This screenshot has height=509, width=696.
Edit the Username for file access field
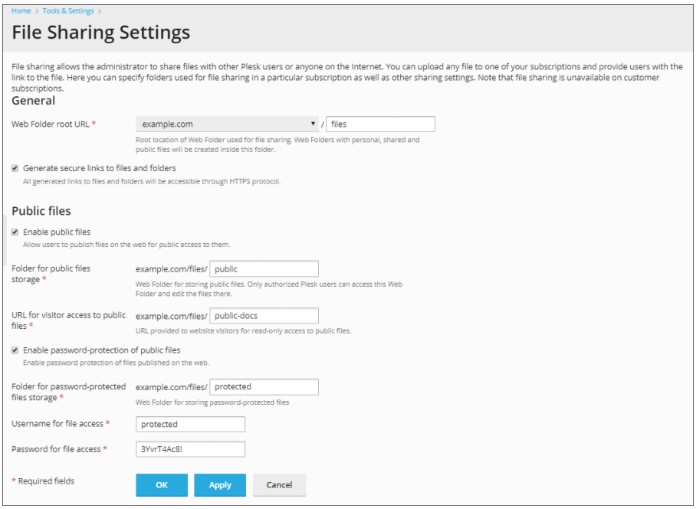[x=190, y=424]
